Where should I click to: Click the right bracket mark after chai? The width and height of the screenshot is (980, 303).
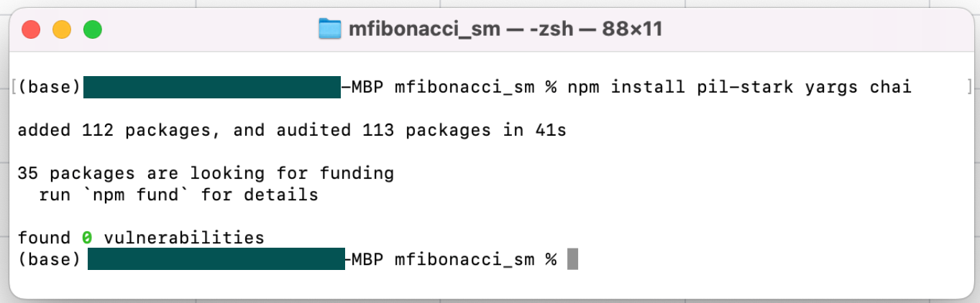[970, 88]
